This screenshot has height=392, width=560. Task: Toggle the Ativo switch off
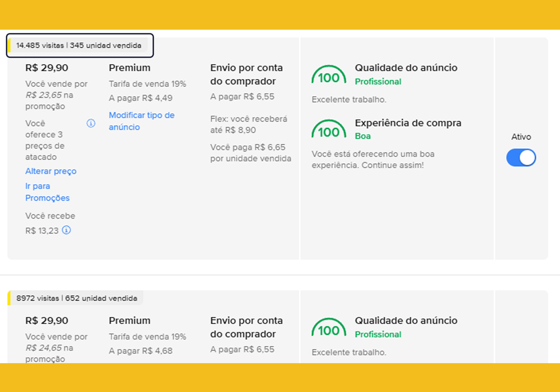(x=521, y=158)
